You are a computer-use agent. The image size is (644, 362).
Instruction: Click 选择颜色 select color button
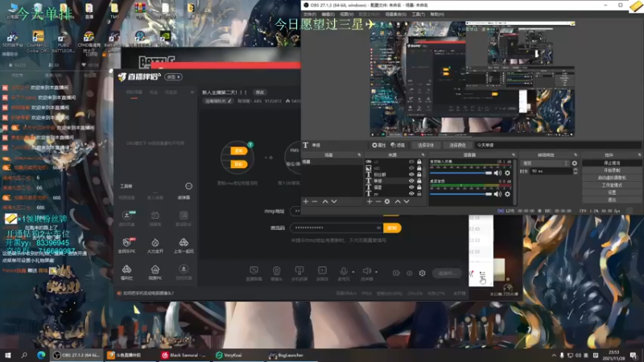[x=457, y=146]
